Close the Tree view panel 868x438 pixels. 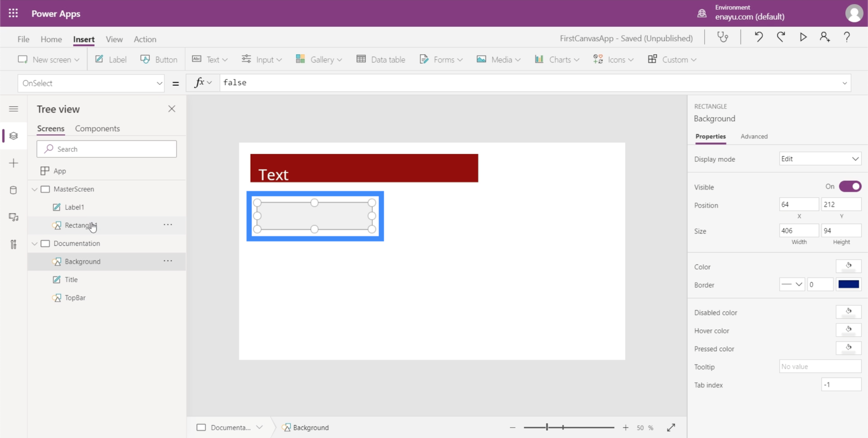[172, 109]
